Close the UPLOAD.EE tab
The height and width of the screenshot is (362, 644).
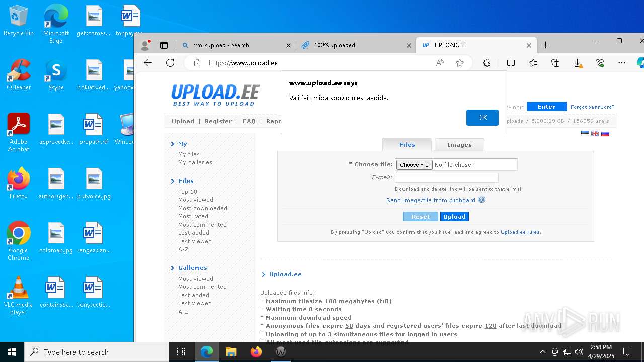[529, 45]
